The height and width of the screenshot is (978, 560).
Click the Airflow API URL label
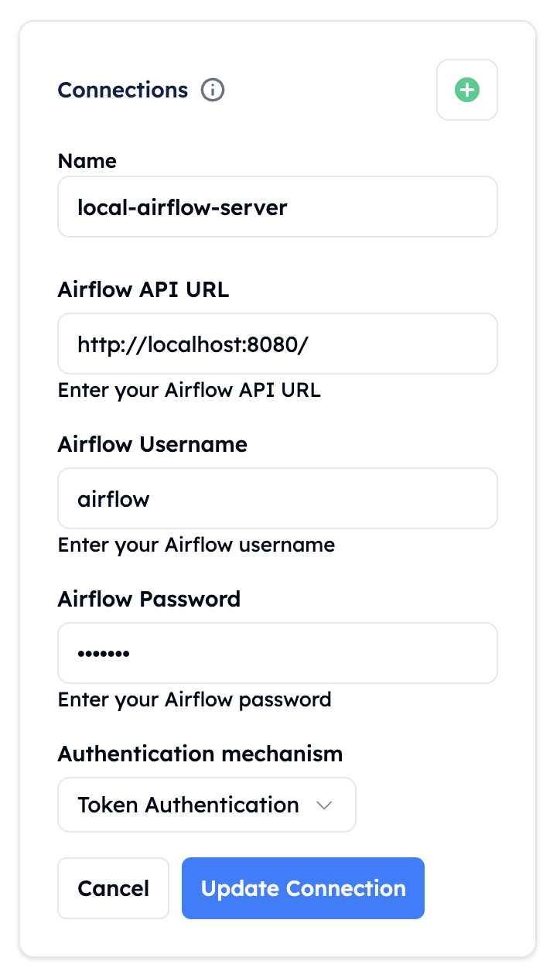coord(144,289)
